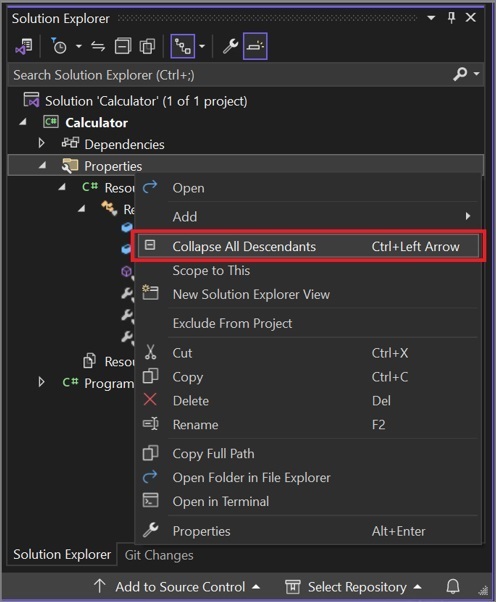Viewport: 496px width, 602px height.
Task: Expand the Dependencies node
Action: [x=41, y=144]
